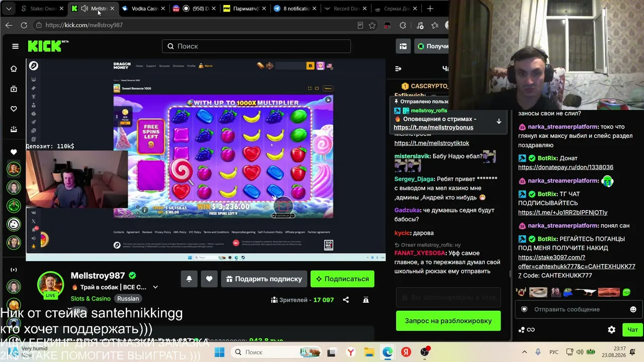644x362 pixels.
Task: Open the Windows Start menu
Action: pos(220,352)
